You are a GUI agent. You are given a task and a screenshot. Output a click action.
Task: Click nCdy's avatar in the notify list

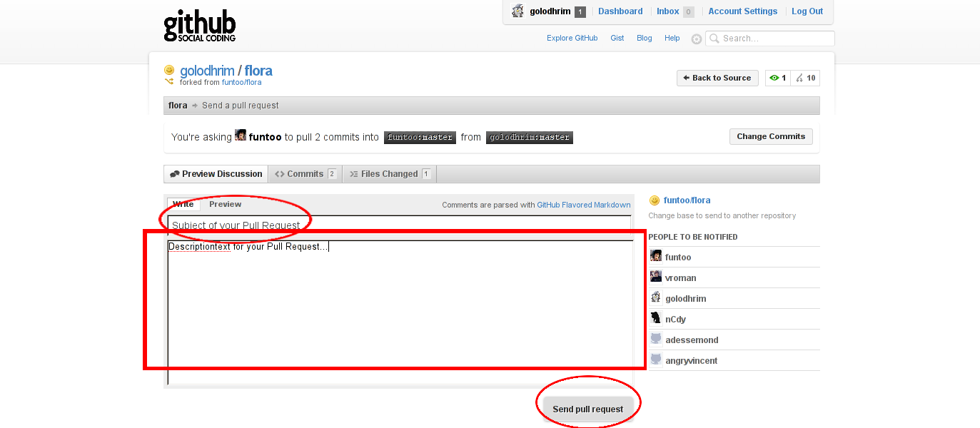(656, 319)
